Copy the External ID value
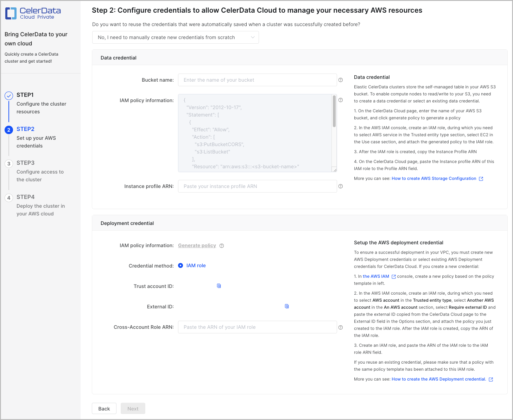This screenshot has height=420, width=513. tap(287, 306)
